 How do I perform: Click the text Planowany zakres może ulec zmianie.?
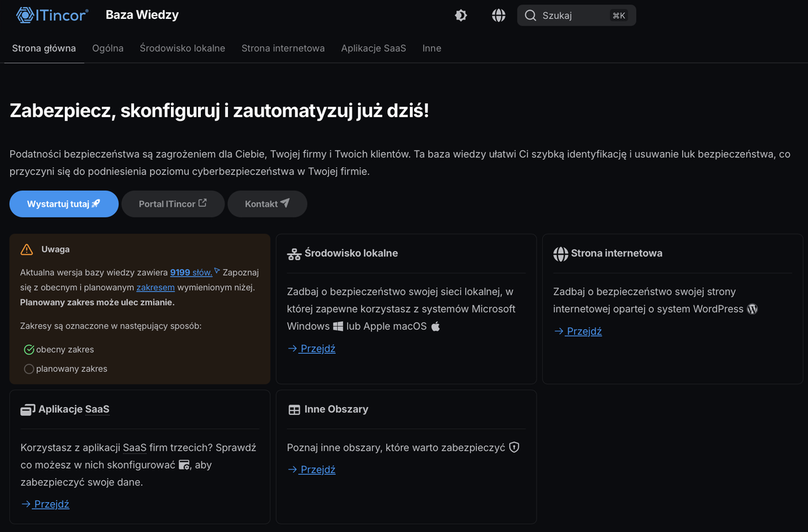coord(98,302)
